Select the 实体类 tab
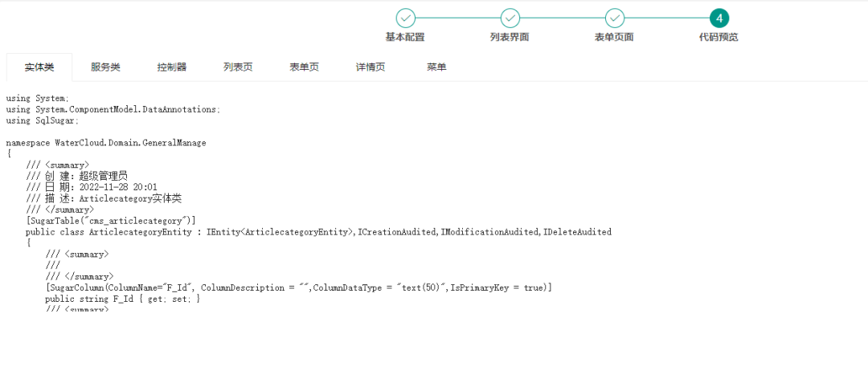 click(39, 67)
